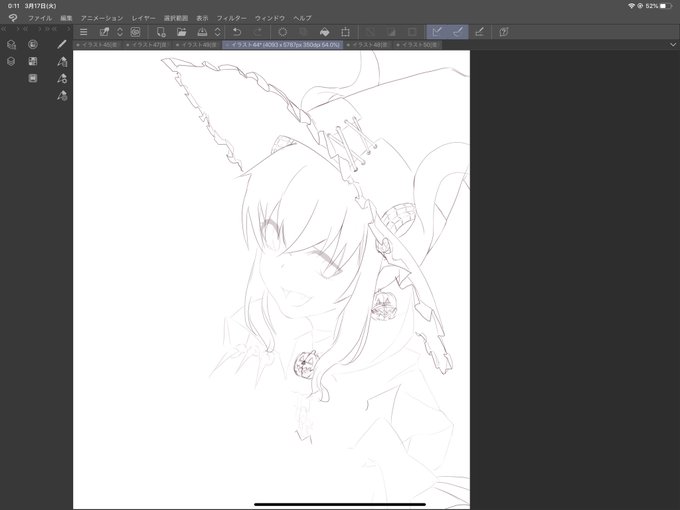Screen dimensions: 680x510
Task: Tap the battery 52% indicator
Action: click(659, 6)
